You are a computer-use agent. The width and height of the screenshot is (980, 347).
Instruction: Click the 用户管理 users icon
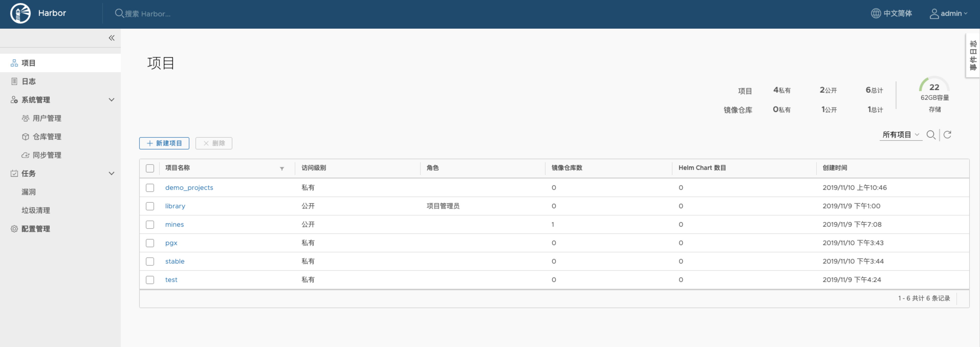pyautogui.click(x=25, y=118)
